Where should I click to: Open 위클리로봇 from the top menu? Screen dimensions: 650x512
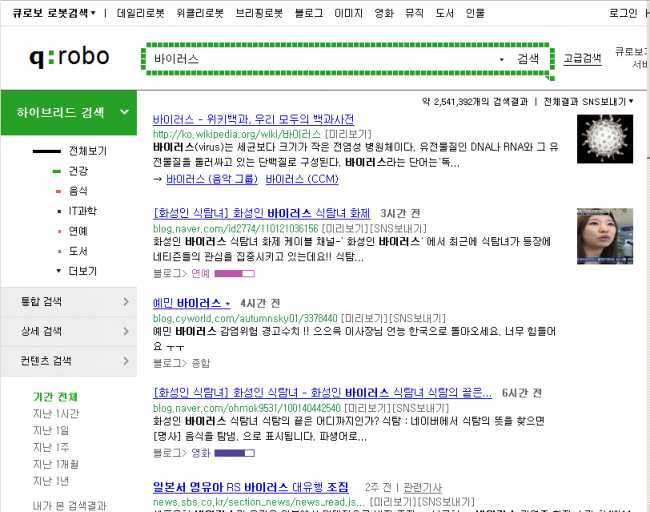(200, 13)
